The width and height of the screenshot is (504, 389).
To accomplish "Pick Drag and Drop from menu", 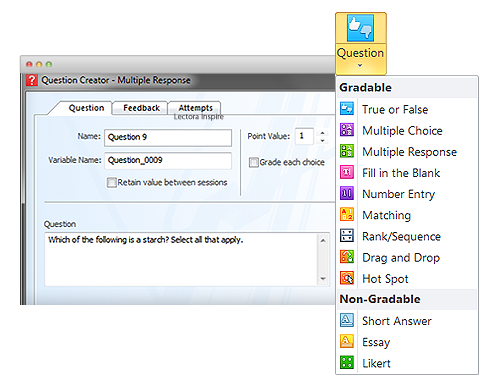I will 401,258.
